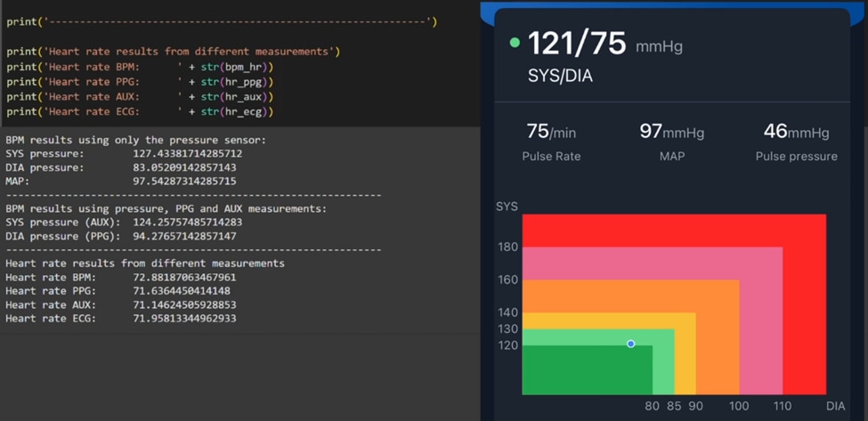Place cursor on the str(bpm_hr) code line
This screenshot has width=868, height=421.
(x=141, y=67)
